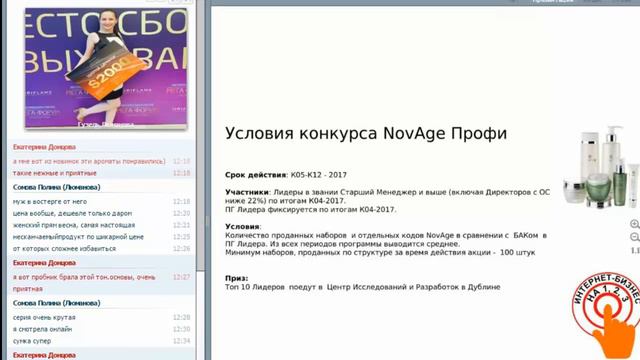This screenshot has width=640, height=360.
Task: Select chat message "сумка супер"
Action: (x=32, y=341)
